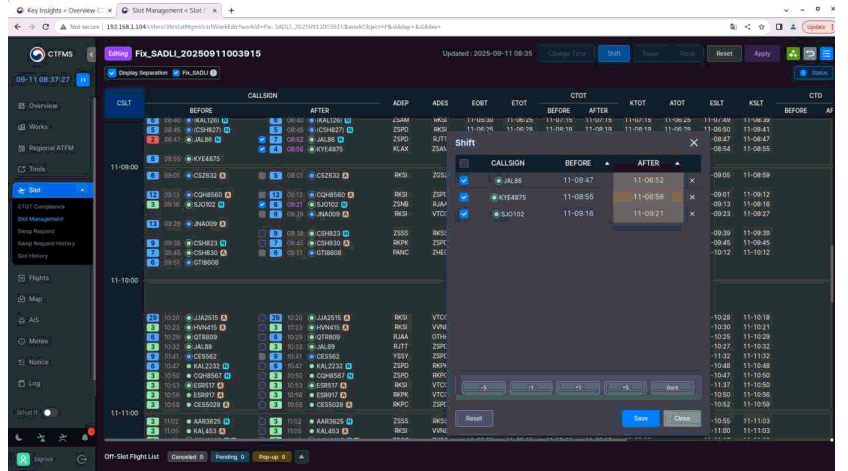Toggle the Fix_SADLI checkbox
848x471 pixels.
[176, 73]
